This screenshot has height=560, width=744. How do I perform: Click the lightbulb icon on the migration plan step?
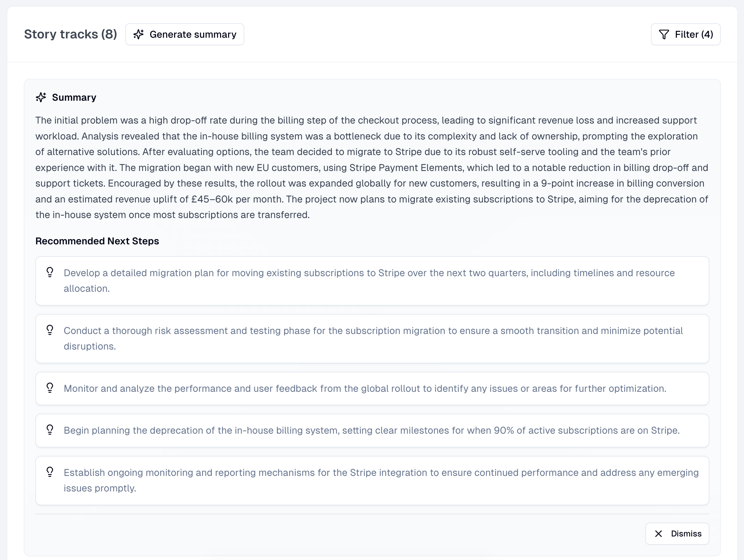pos(50,273)
